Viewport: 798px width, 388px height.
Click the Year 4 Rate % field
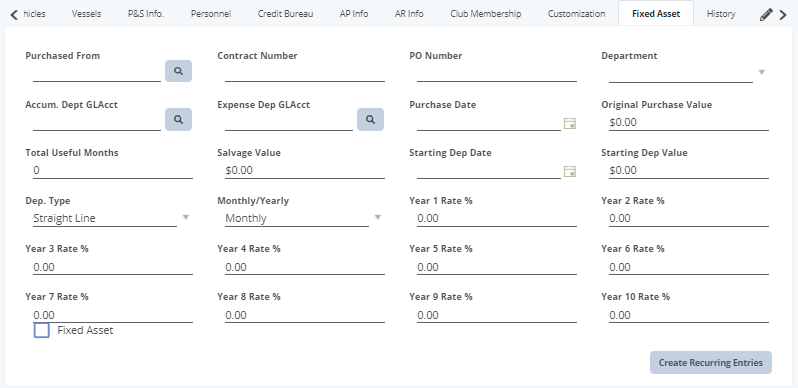click(x=305, y=267)
